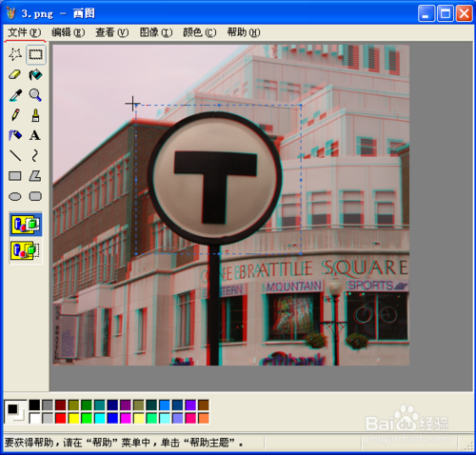
Task: Pick the Airbrush spray tool
Action: [15, 135]
